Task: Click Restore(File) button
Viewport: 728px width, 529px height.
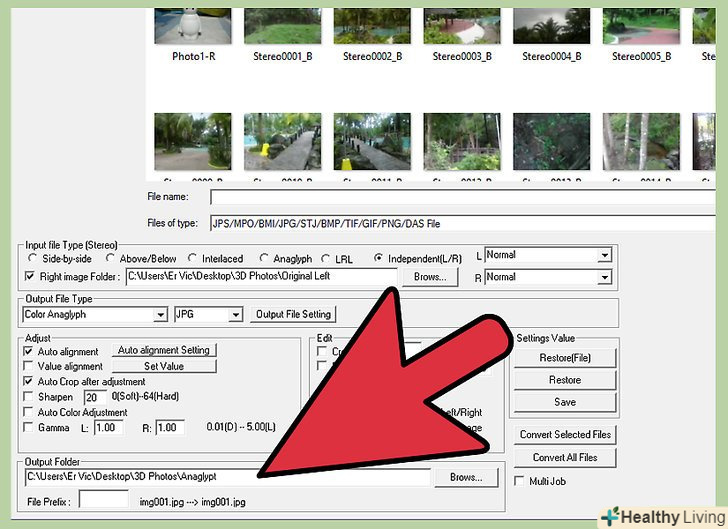Action: 565,358
